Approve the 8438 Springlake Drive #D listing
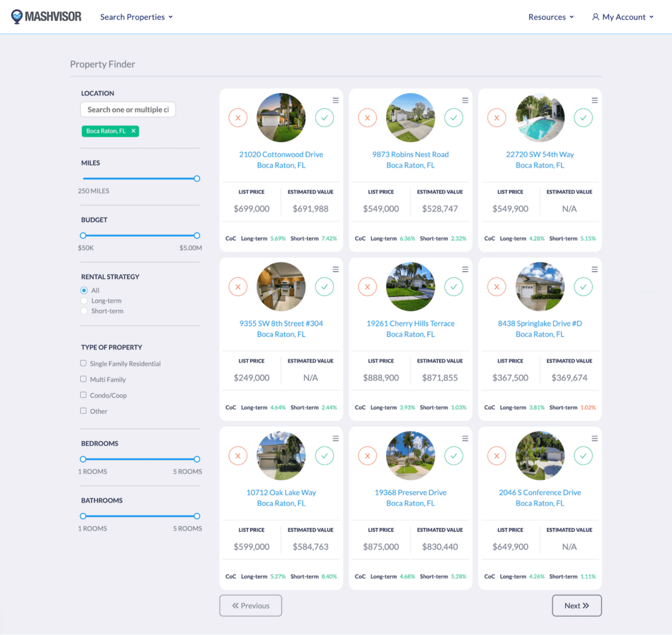This screenshot has height=635, width=672. [583, 287]
